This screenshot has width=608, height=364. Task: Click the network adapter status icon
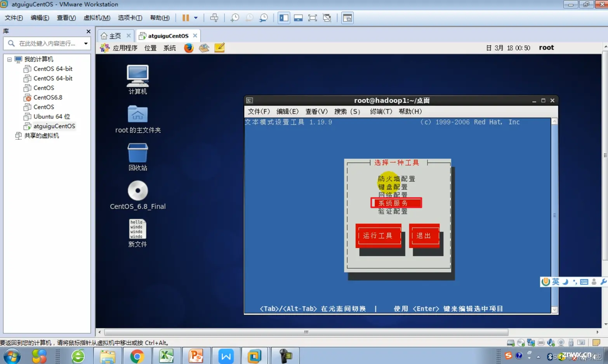531,343
